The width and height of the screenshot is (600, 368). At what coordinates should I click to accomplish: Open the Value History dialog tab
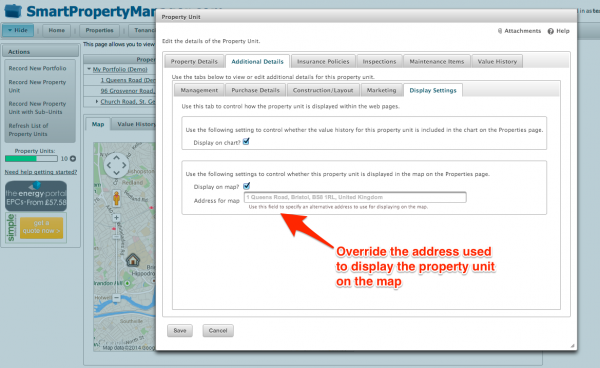tap(497, 61)
